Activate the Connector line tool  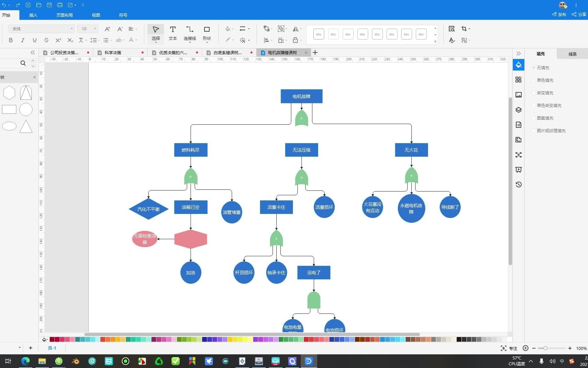tap(190, 33)
